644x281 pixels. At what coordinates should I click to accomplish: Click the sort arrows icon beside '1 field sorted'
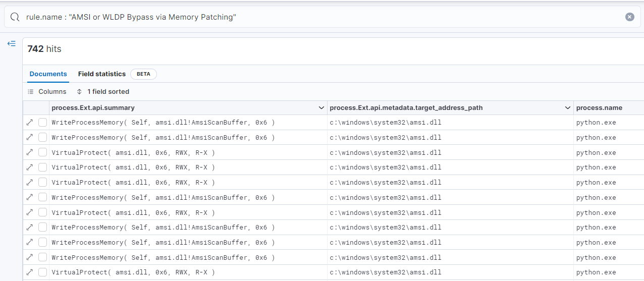79,92
